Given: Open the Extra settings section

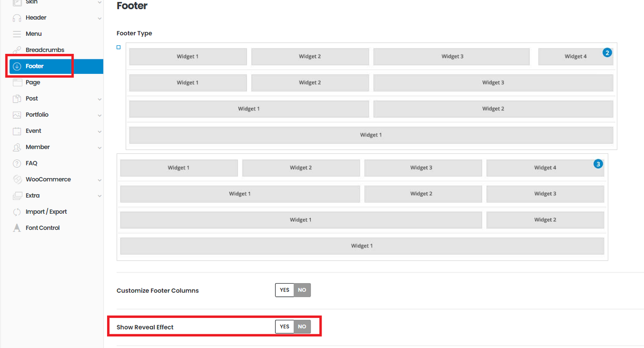Looking at the screenshot, I should (x=32, y=196).
